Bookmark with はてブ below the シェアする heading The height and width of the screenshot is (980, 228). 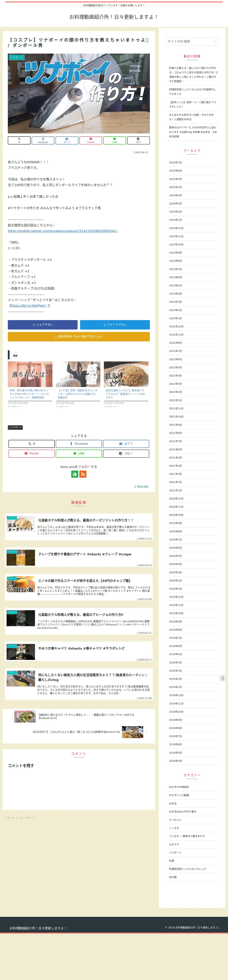pyautogui.click(x=126, y=444)
